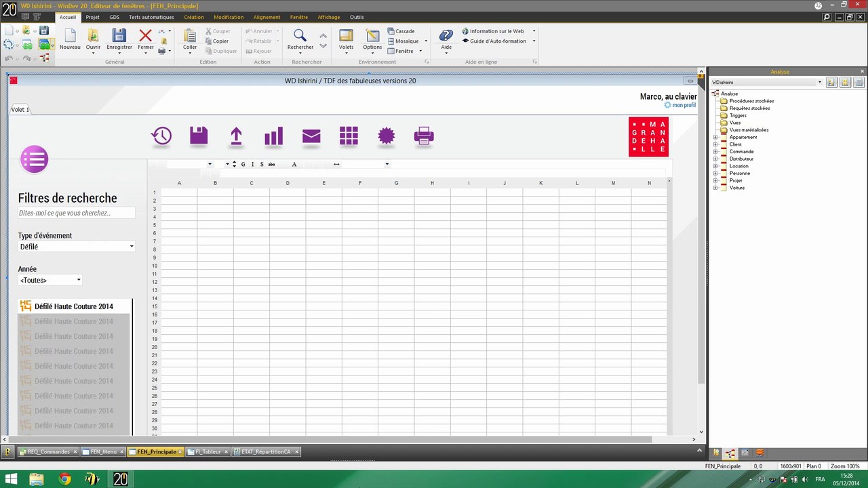Click the printer icon in Général group
The width and height of the screenshot is (868, 488).
pos(161,51)
